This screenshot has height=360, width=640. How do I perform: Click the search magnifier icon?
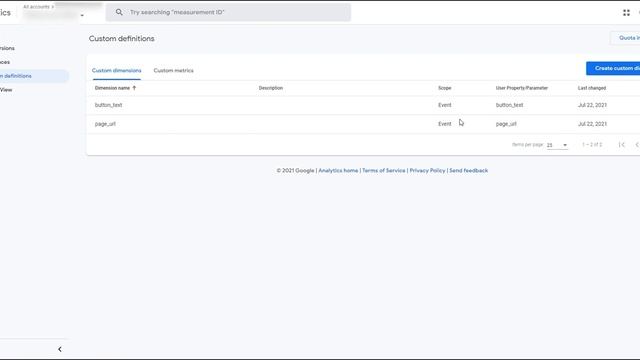click(119, 12)
